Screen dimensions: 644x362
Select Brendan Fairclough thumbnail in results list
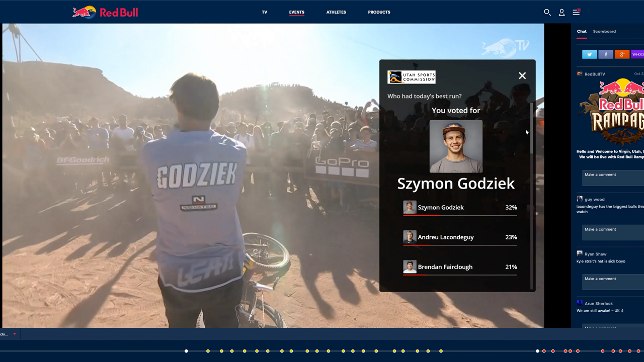click(410, 266)
